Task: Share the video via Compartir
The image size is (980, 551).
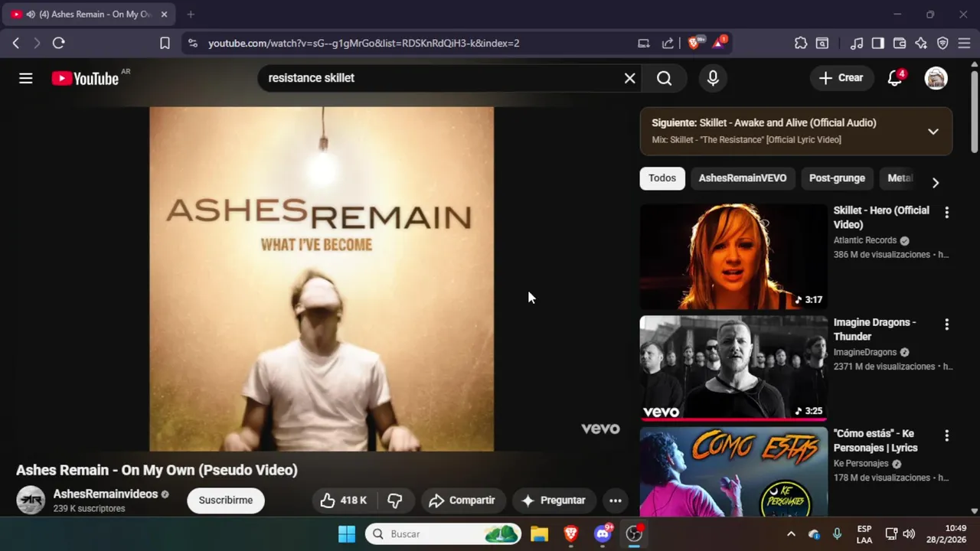Action: coord(463,500)
